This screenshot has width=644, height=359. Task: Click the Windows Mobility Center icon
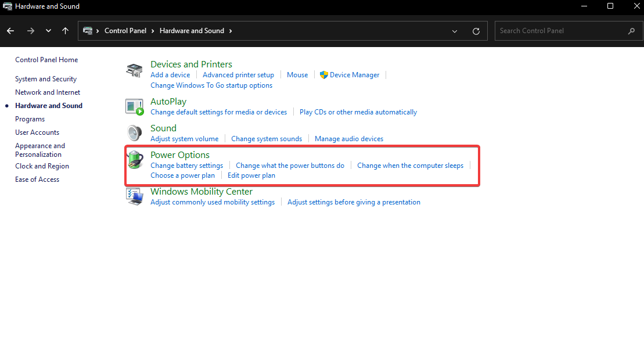(134, 197)
